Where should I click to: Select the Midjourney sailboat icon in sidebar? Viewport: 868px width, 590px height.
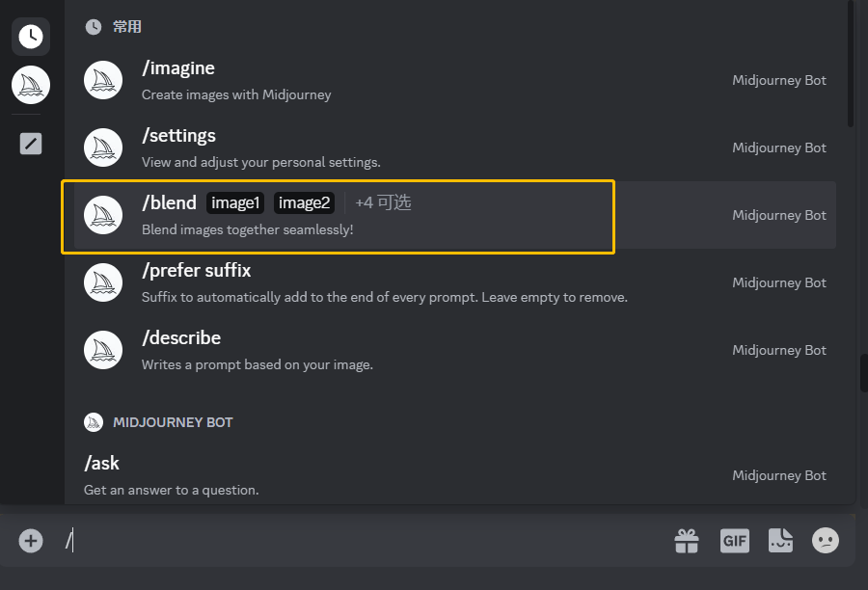click(31, 86)
